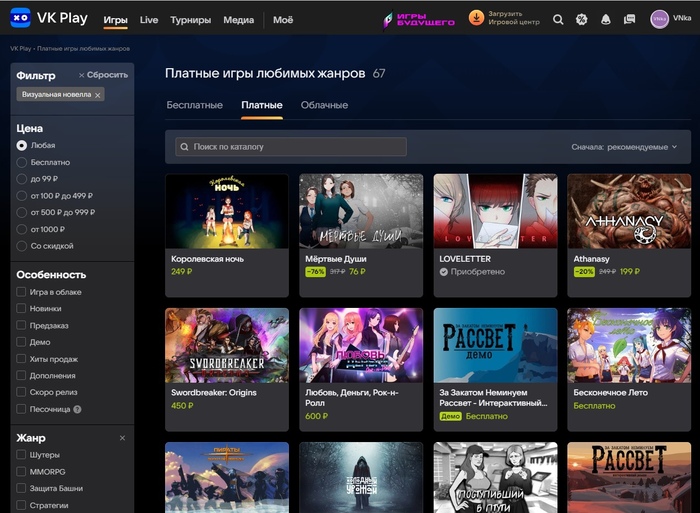Viewport: 700px width, 513px height.
Task: Click the Приобретено checkmark icon under LOVELETTER
Action: point(443,271)
